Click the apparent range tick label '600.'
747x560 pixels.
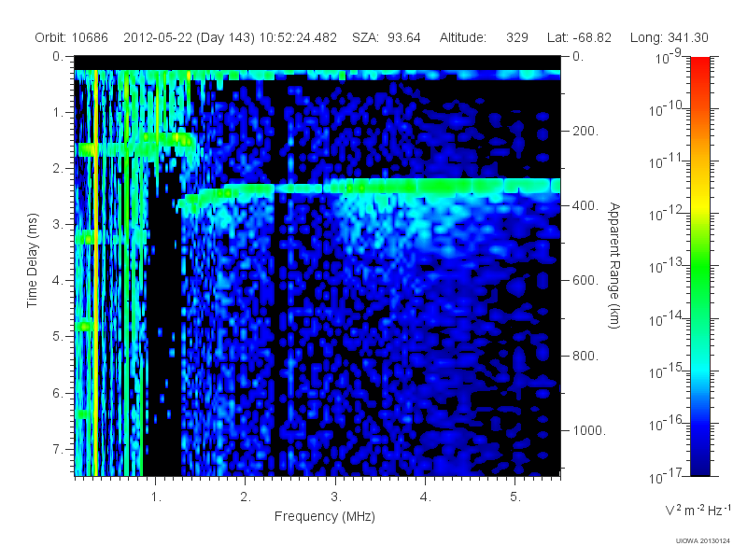585,281
